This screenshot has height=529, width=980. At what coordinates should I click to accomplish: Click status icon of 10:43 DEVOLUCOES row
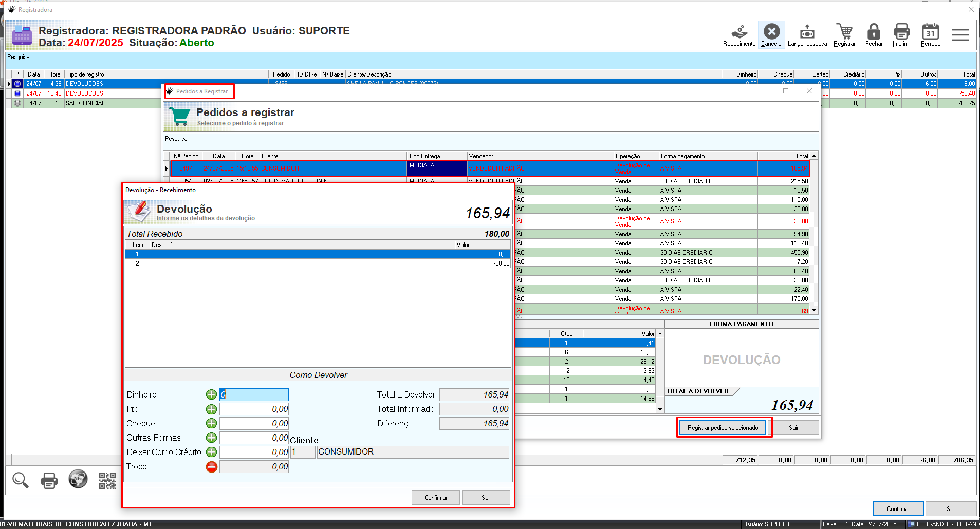point(17,93)
